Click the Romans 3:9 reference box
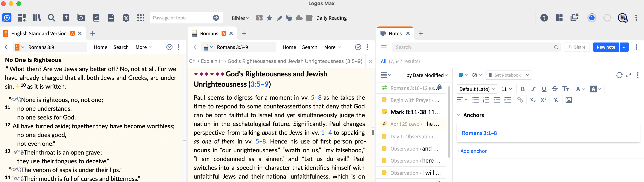Screen dimensions: 644x182 [x=50, y=47]
